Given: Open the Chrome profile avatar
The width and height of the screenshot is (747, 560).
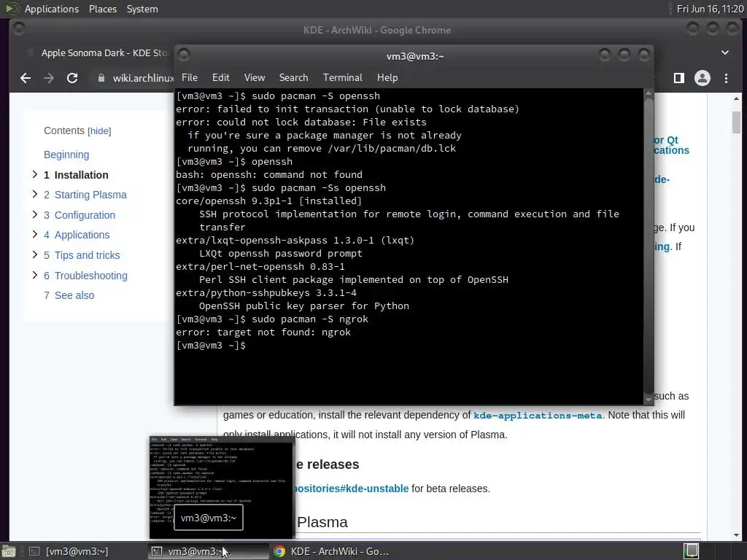Looking at the screenshot, I should point(703,78).
